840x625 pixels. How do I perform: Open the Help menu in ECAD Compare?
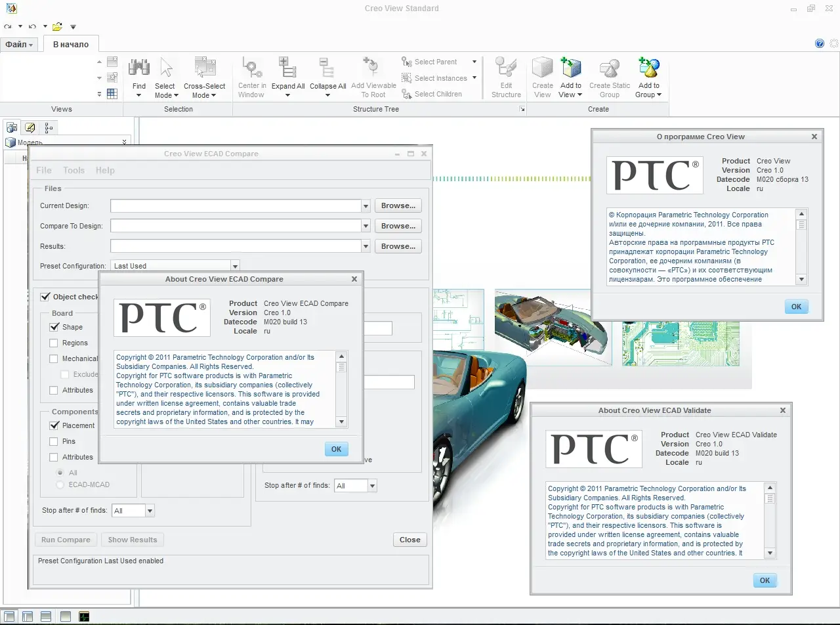pos(105,170)
